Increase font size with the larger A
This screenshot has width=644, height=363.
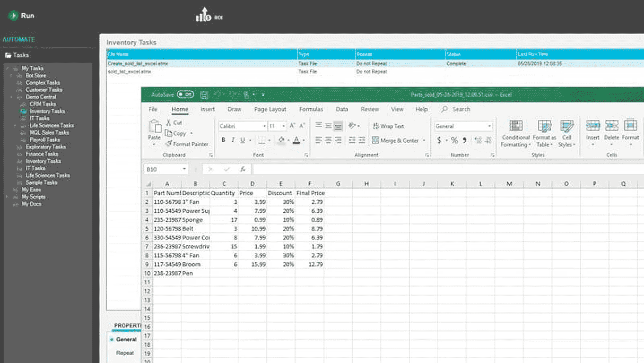292,126
